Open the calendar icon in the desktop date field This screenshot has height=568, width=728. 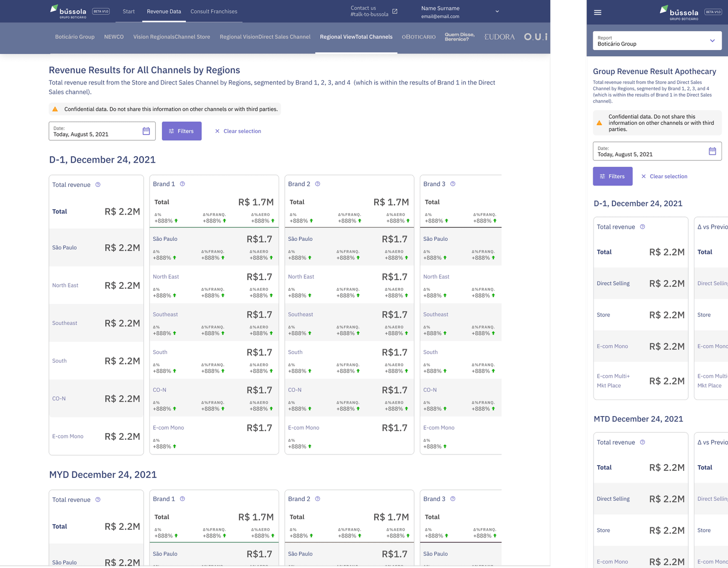click(x=146, y=131)
